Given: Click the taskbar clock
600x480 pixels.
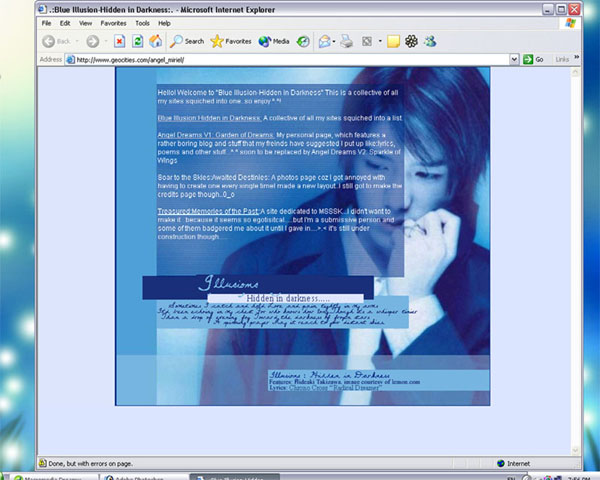Looking at the screenshot, I should point(578,478).
